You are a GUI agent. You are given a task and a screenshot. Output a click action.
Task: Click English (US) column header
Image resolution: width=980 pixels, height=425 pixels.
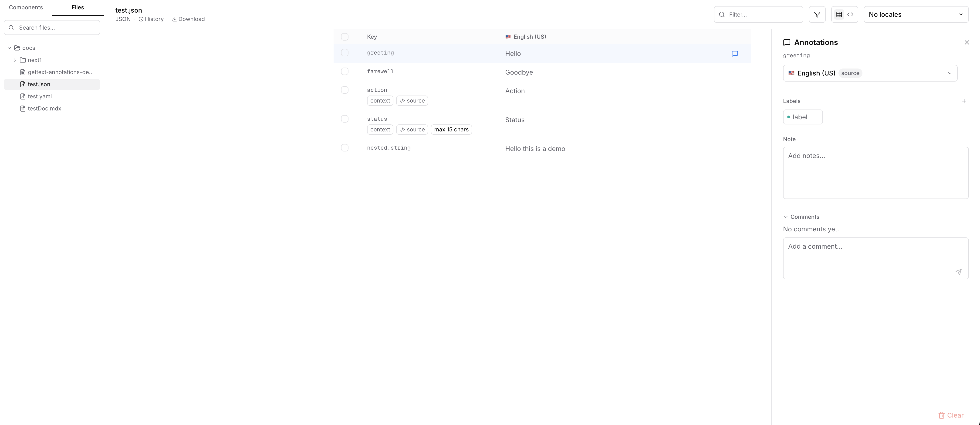525,37
